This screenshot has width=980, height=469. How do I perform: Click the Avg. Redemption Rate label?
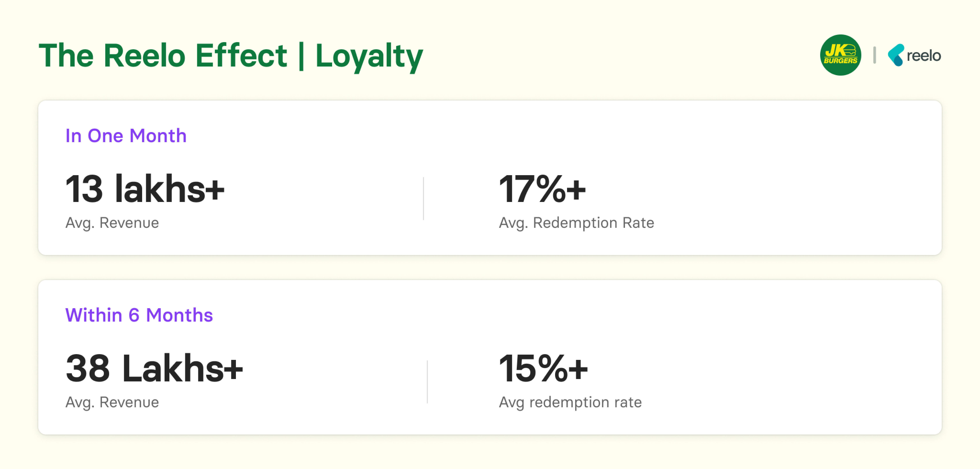576,223
